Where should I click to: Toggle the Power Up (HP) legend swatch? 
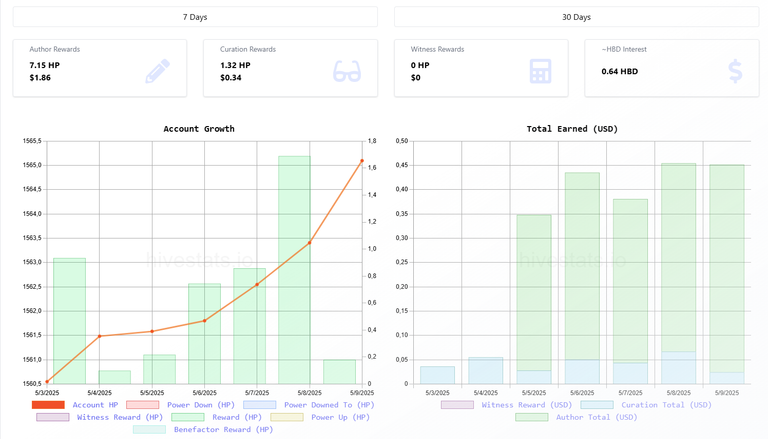tap(287, 417)
